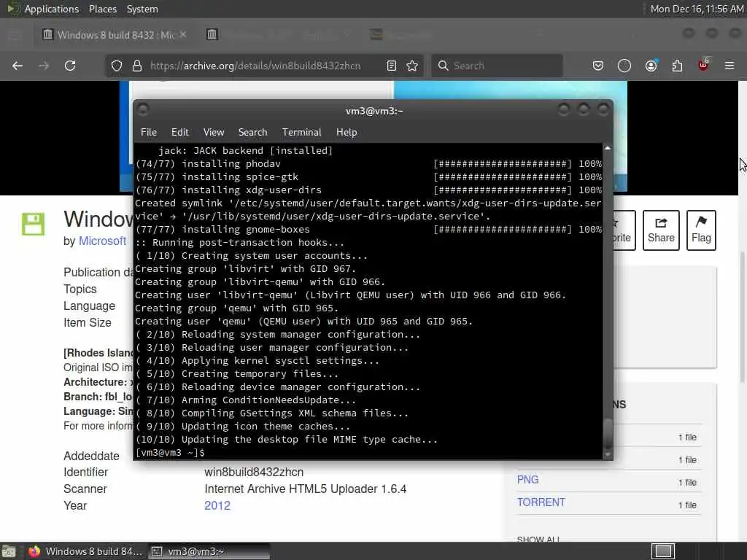This screenshot has height=560, width=747.
Task: Switch to vm3@vm3 terminal in taskbar
Action: (x=209, y=551)
